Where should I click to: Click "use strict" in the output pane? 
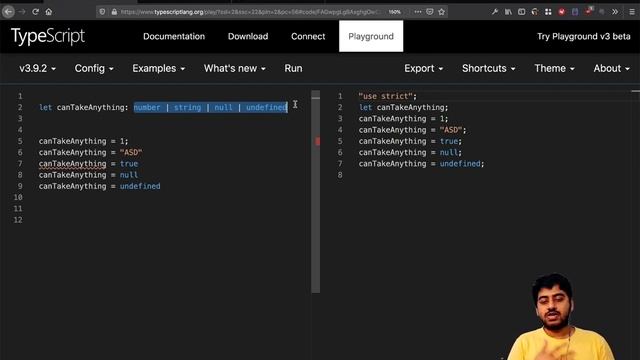pos(385,96)
